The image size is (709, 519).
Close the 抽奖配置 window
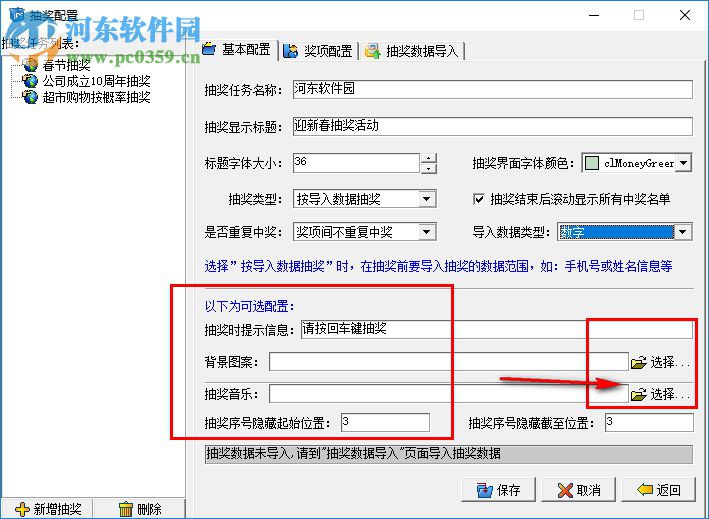[x=685, y=15]
